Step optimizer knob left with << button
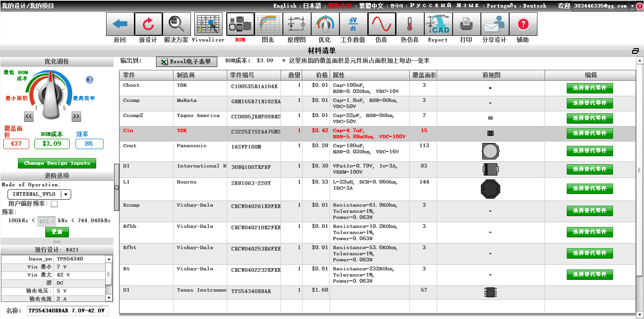This screenshot has width=644, height=319. coord(29,117)
